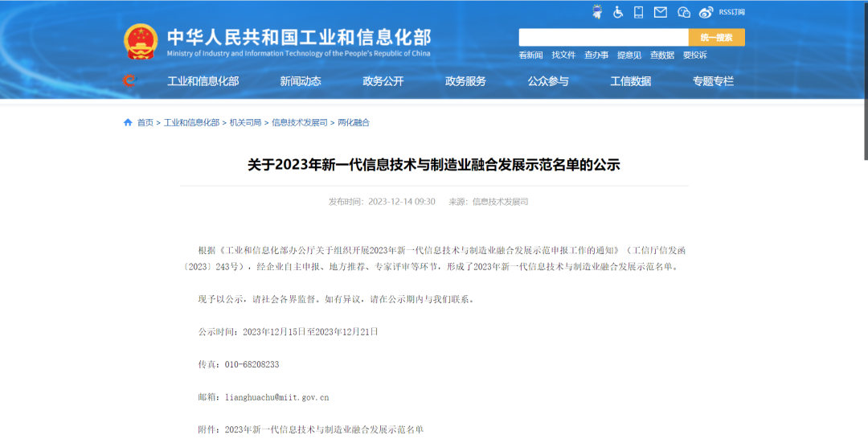Image resolution: width=868 pixels, height=439 pixels.
Task: Select 看新闻 search shortcut
Action: coord(530,55)
